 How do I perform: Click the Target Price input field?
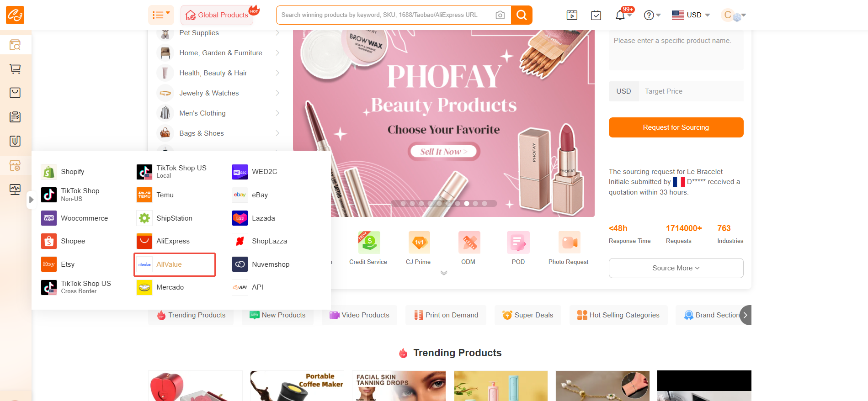click(x=691, y=91)
